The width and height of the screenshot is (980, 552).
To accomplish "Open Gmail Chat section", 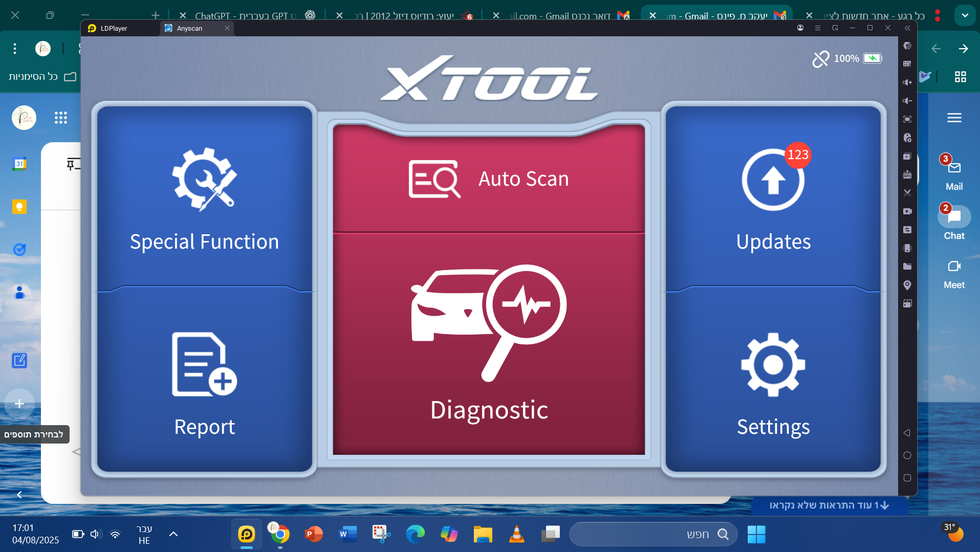I will click(954, 223).
